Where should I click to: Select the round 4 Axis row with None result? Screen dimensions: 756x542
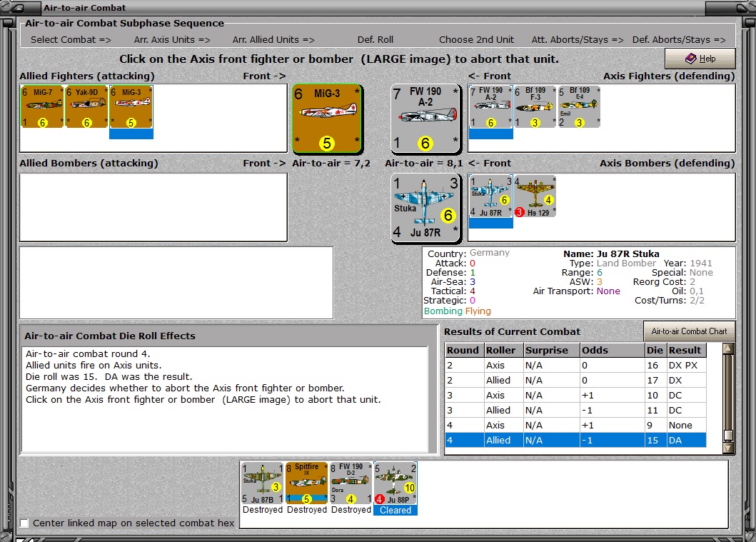(x=575, y=426)
